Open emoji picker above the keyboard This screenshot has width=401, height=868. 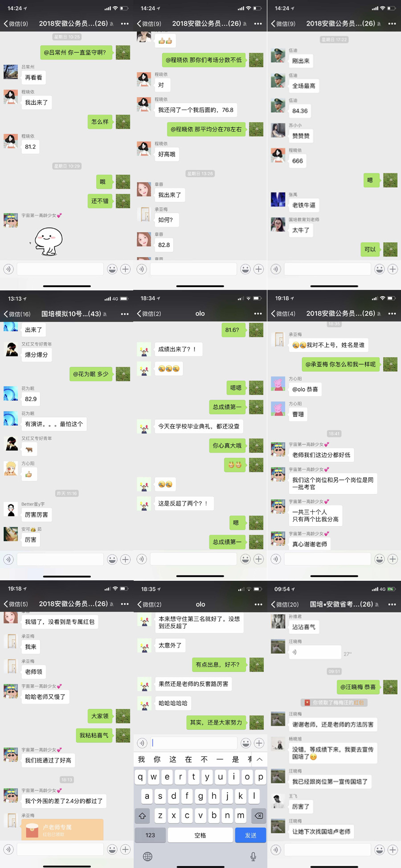(x=246, y=743)
